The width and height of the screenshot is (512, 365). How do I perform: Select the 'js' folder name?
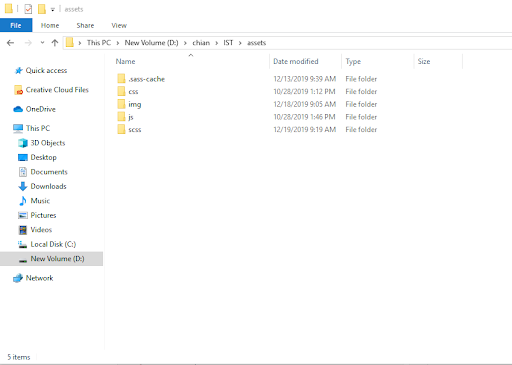[x=131, y=117]
